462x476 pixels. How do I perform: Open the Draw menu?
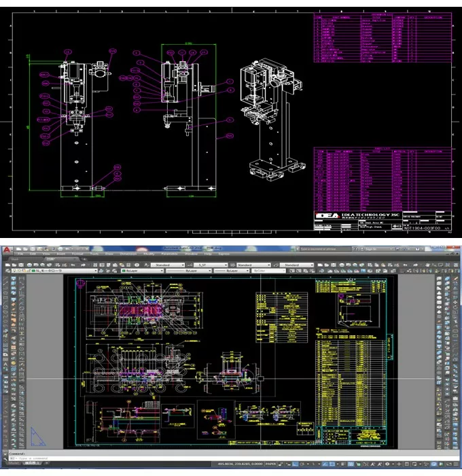[x=109, y=254]
